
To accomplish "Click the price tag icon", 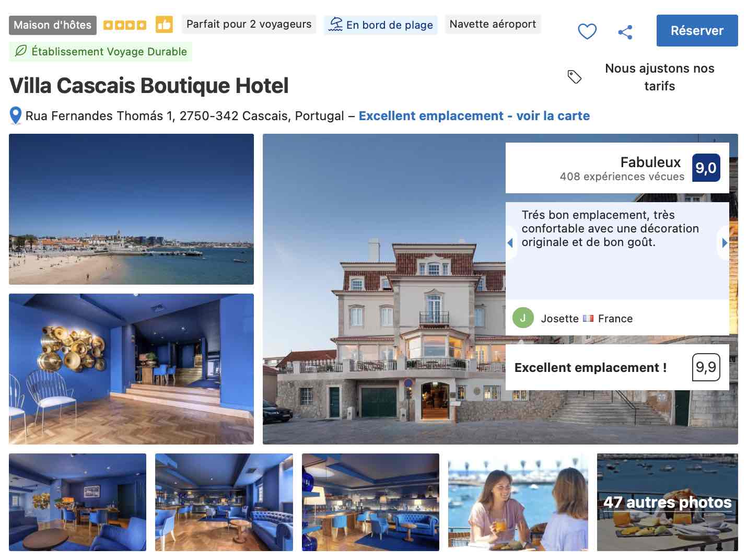I will (575, 77).
